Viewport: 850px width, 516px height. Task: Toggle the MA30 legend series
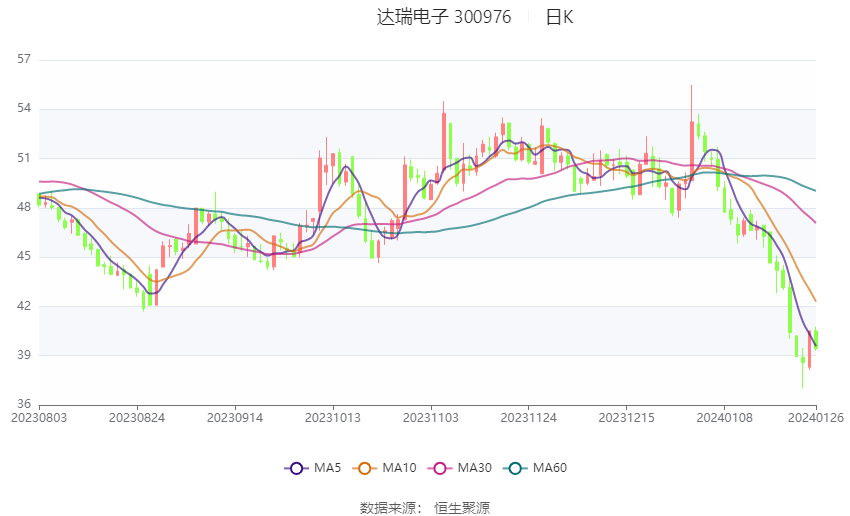pyautogui.click(x=460, y=468)
